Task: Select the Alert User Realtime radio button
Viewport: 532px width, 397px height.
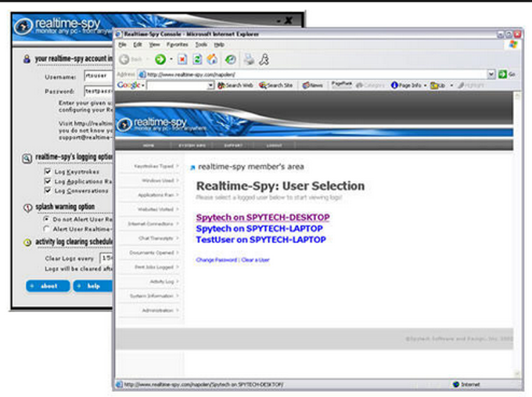Action: click(x=46, y=229)
